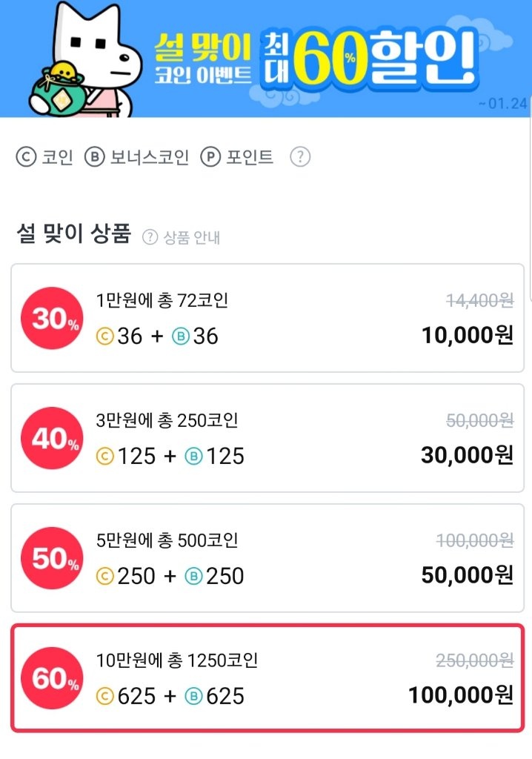Click the yellow coin icon beside 625
The height and width of the screenshot is (759, 532).
pos(105,696)
